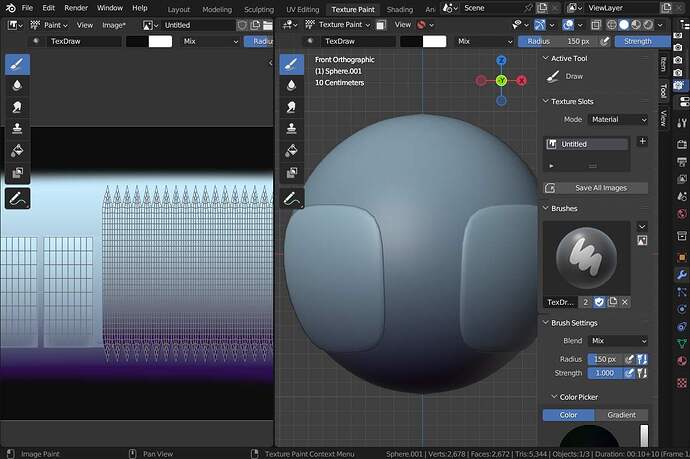The image size is (690, 459).
Task: Adjust the Strength slider in Brush Settings
Action: point(605,373)
